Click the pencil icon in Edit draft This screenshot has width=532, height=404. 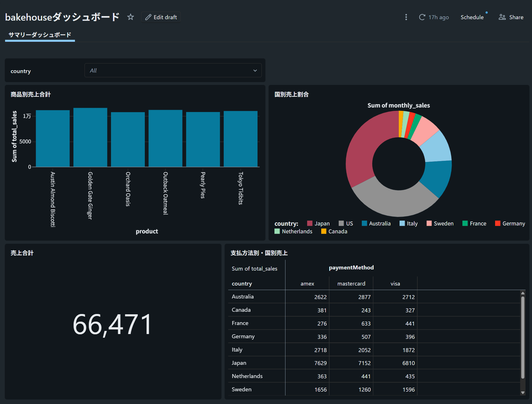pyautogui.click(x=148, y=17)
